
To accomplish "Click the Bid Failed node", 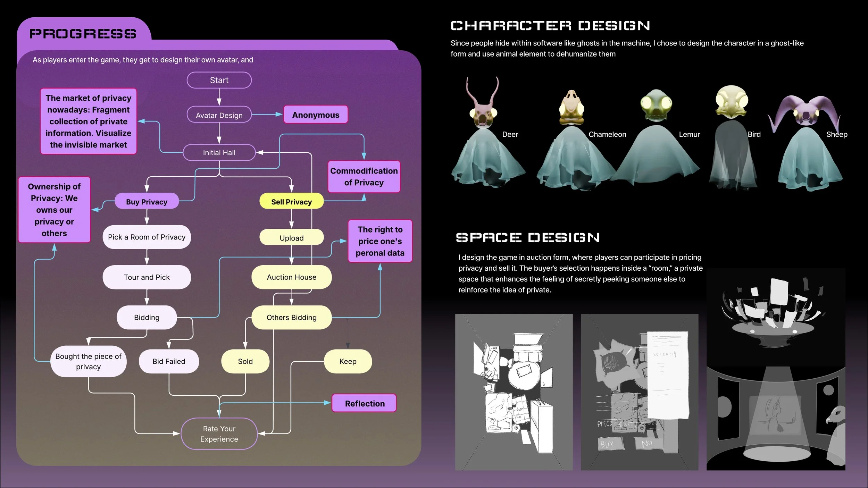I will point(169,361).
